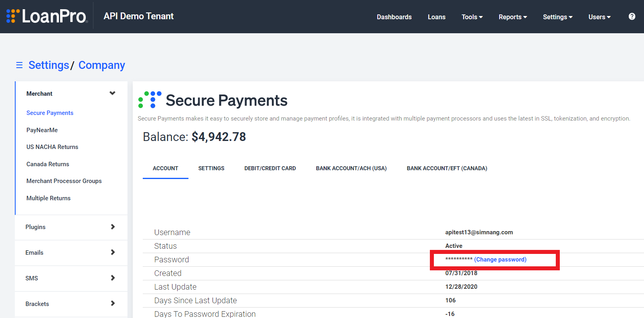
Task: Open Merchant Processor Groups
Action: click(64, 181)
